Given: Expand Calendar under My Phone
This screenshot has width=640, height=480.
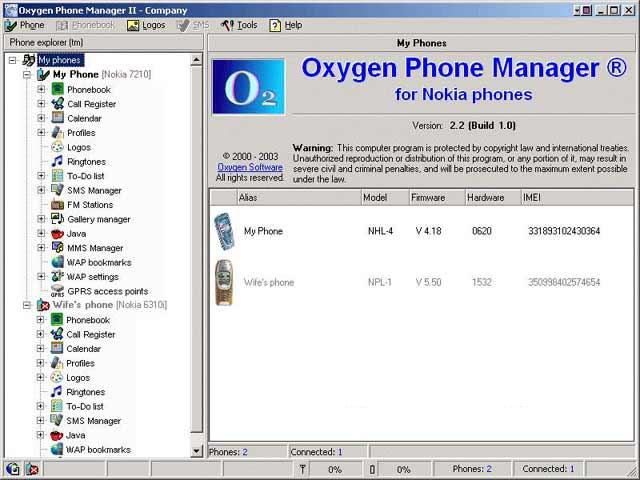Looking at the screenshot, I should point(41,118).
